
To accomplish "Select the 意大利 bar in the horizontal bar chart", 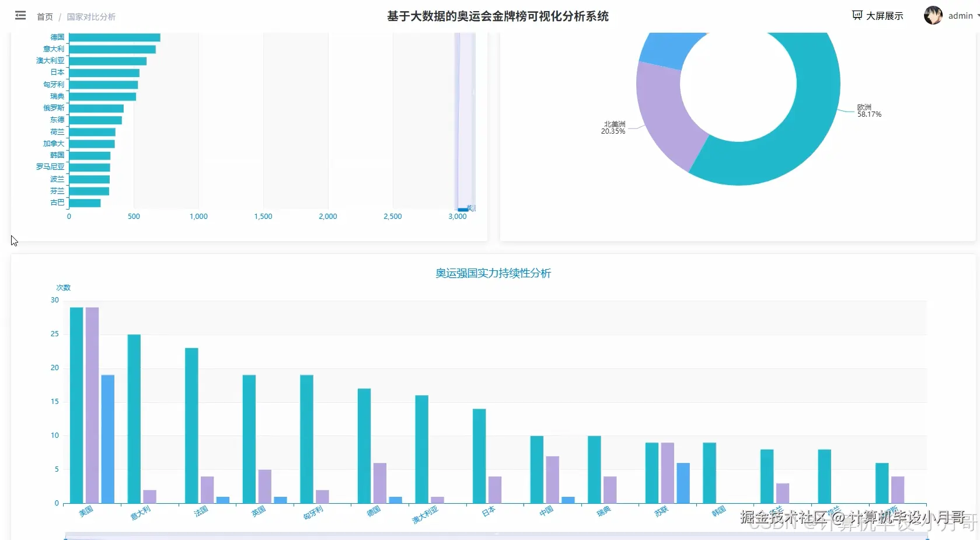I will pos(112,49).
